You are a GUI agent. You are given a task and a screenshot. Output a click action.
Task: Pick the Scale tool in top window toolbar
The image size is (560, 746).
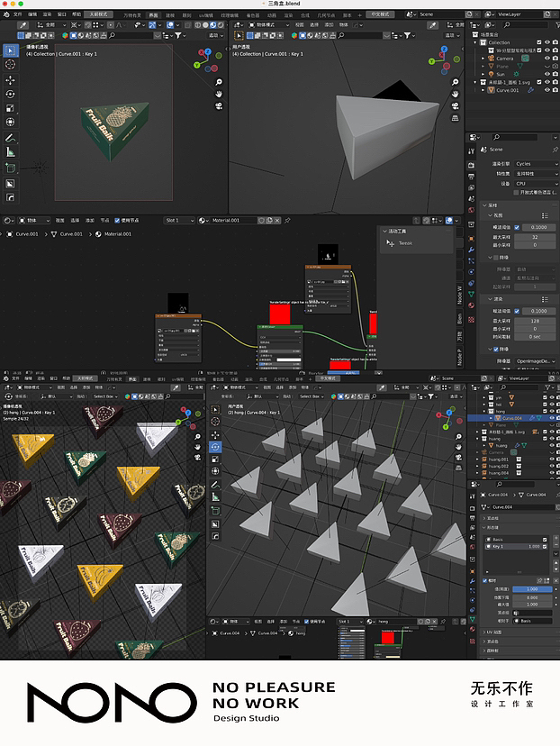pyautogui.click(x=11, y=108)
